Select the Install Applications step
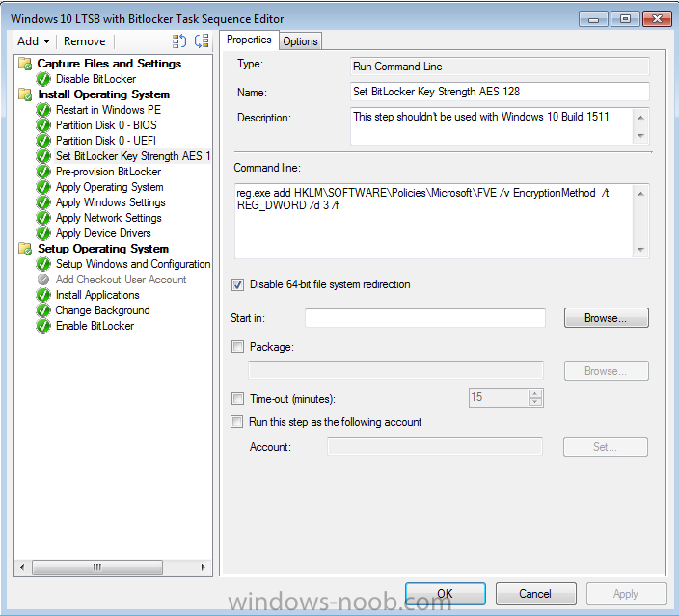Screen dimensions: 679x616 click(x=97, y=295)
